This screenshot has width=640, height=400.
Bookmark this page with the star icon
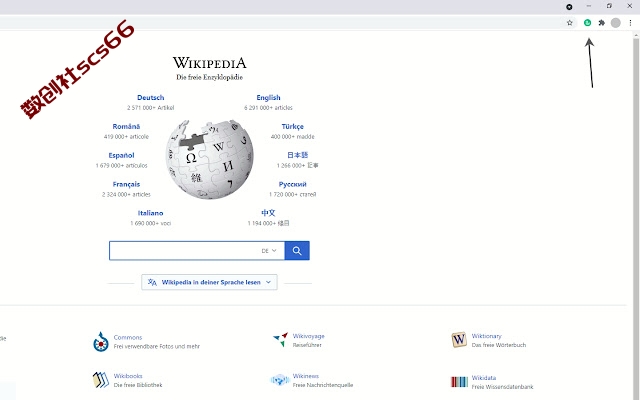coord(570,23)
